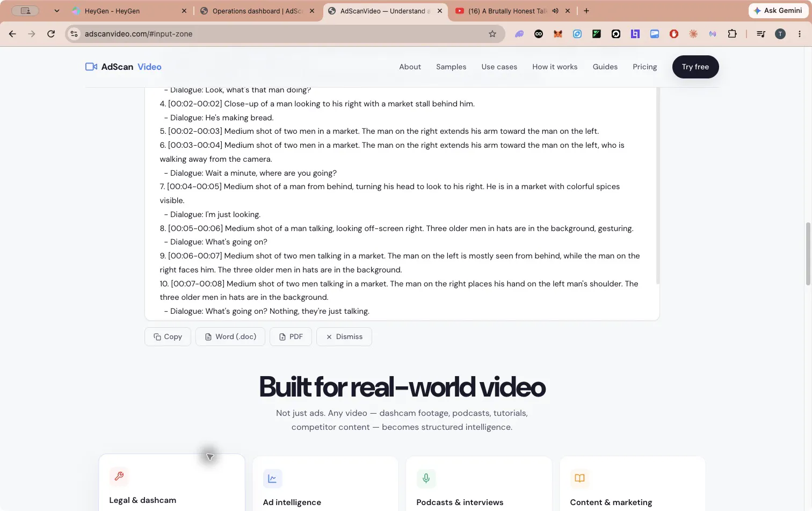812x511 pixels.
Task: Click the results box inner scrollbar
Action: pyautogui.click(x=658, y=185)
